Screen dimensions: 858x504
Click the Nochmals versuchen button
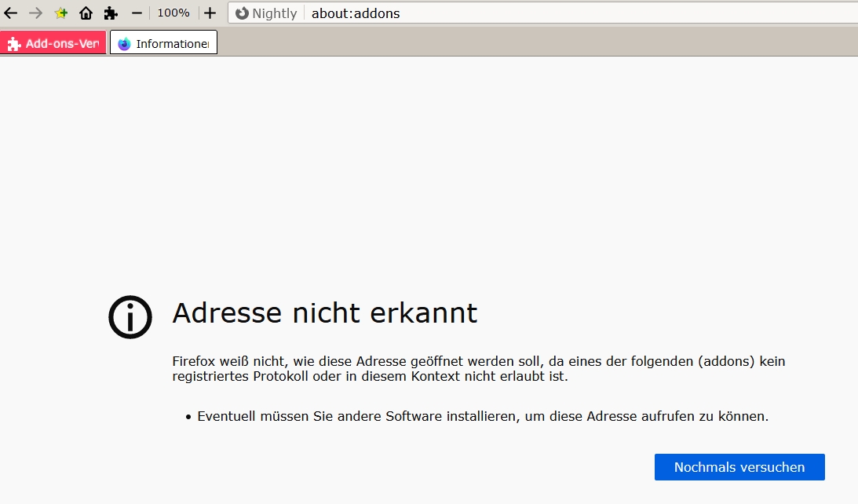tap(739, 467)
